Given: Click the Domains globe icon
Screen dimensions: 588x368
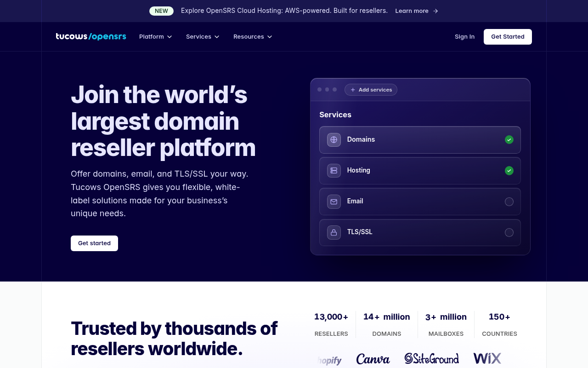Looking at the screenshot, I should point(334,140).
